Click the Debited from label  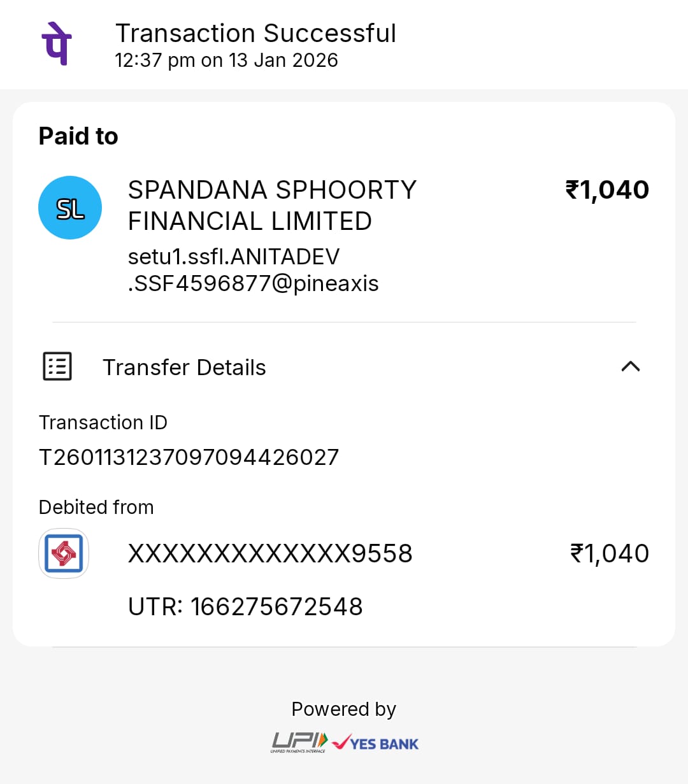click(96, 507)
